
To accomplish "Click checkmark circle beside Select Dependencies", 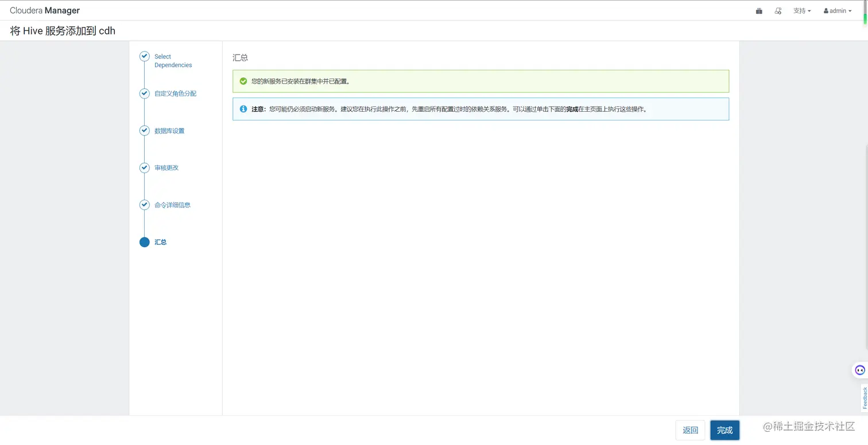I will click(145, 56).
